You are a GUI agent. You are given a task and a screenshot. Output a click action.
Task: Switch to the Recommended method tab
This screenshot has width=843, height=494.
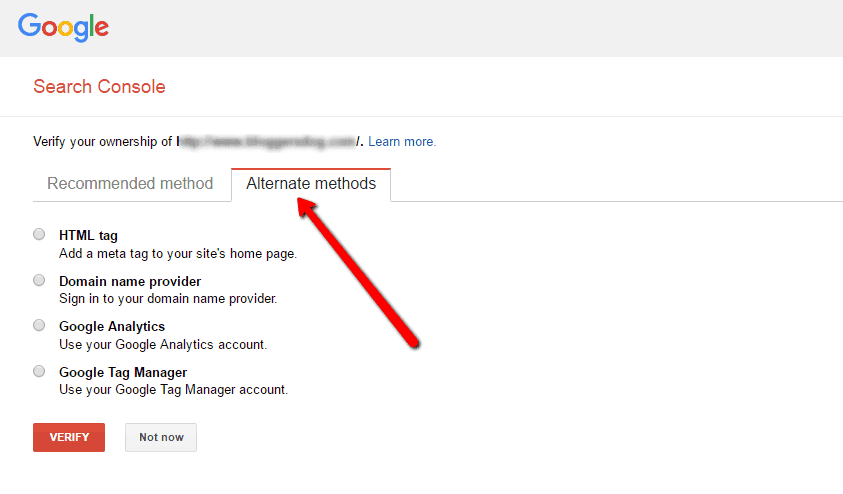tap(130, 184)
